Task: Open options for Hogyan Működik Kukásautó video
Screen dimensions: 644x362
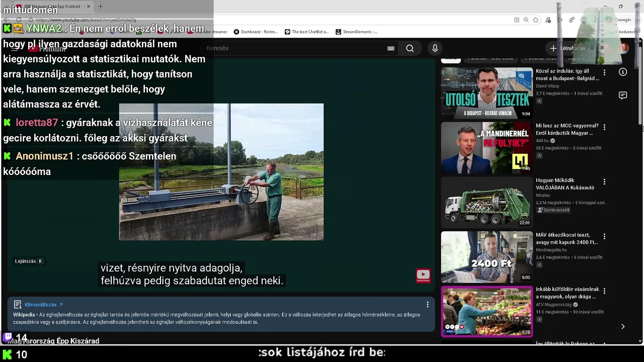Action: [x=605, y=182]
